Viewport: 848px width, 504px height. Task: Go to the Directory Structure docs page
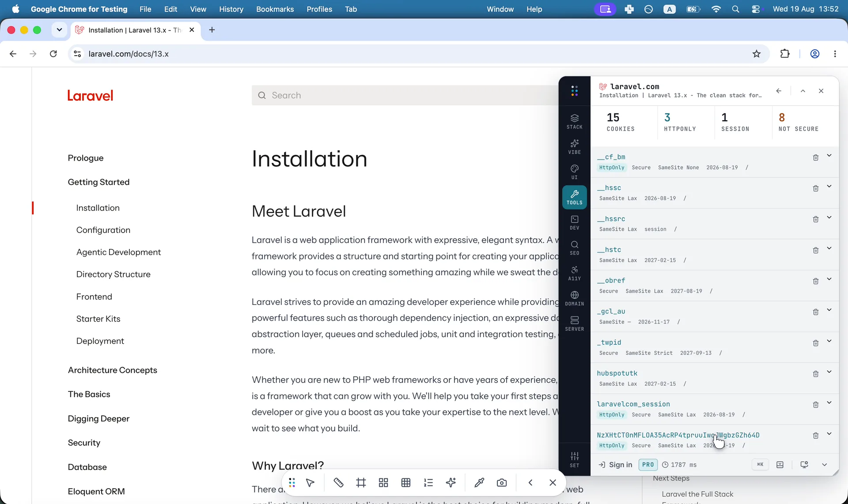point(113,274)
